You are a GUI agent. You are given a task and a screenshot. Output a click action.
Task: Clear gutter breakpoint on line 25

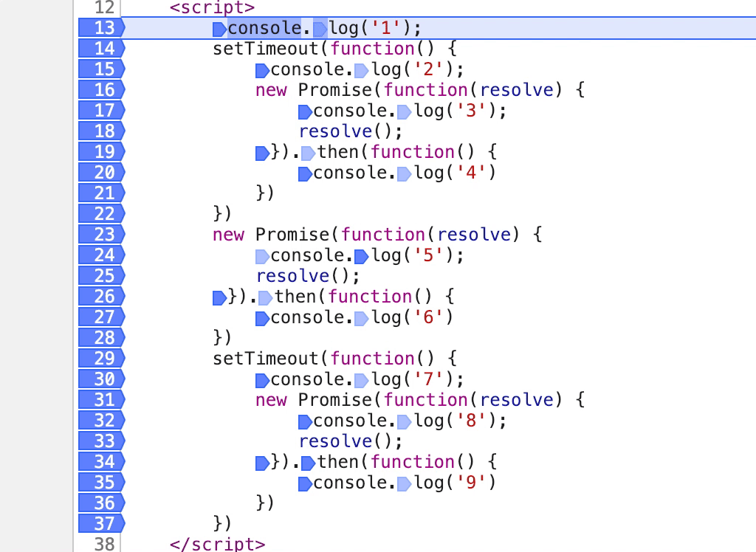click(x=102, y=276)
